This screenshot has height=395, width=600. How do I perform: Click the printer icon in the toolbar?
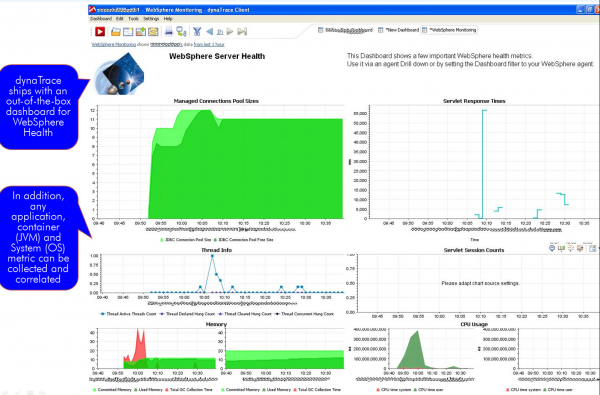(168, 32)
